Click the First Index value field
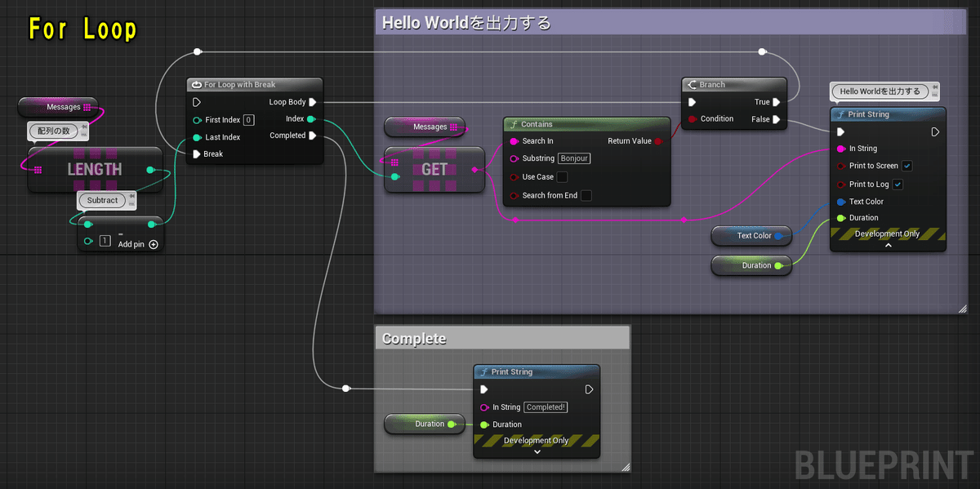Screen dimensions: 980x489 tap(248, 120)
